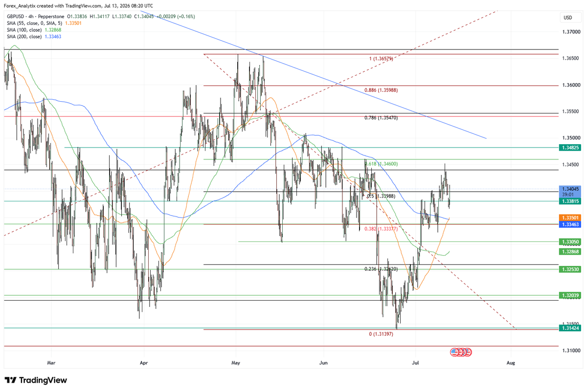The image size is (587, 392).
Task: Click the Jul label on time axis
Action: click(415, 363)
